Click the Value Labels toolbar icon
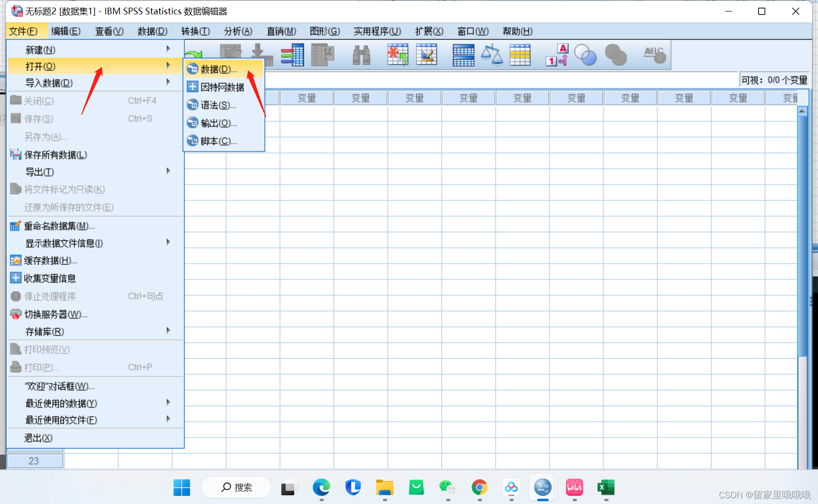The height and width of the screenshot is (504, 818). point(557,55)
